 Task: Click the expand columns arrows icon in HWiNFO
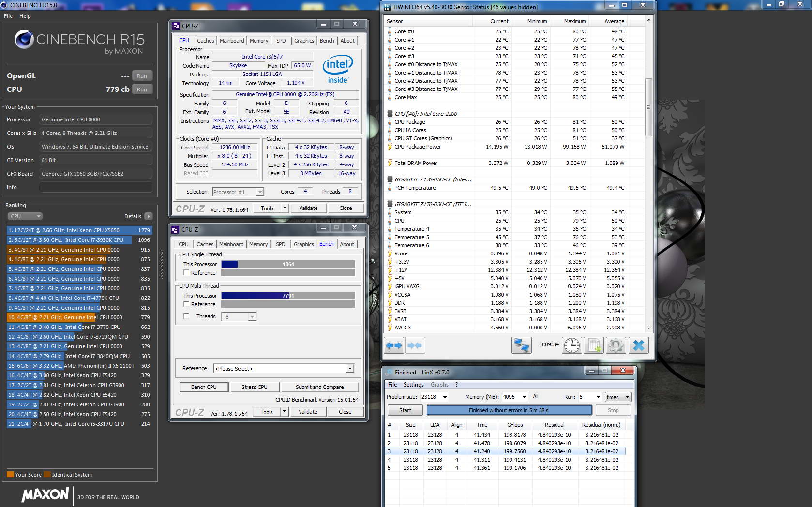coord(394,345)
